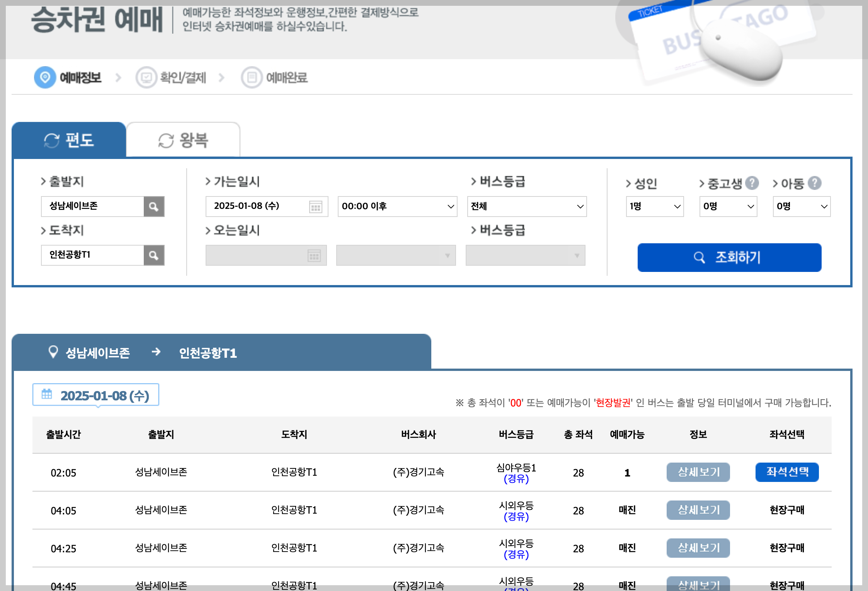Click the location pin icon before 성남세이브존 route
The width and height of the screenshot is (868, 591).
pyautogui.click(x=53, y=352)
